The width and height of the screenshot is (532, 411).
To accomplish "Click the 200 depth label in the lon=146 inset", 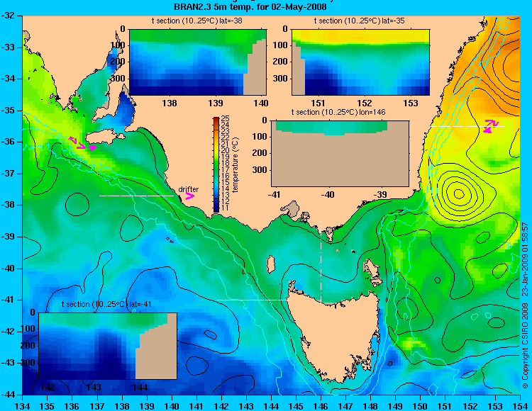I will (260, 153).
